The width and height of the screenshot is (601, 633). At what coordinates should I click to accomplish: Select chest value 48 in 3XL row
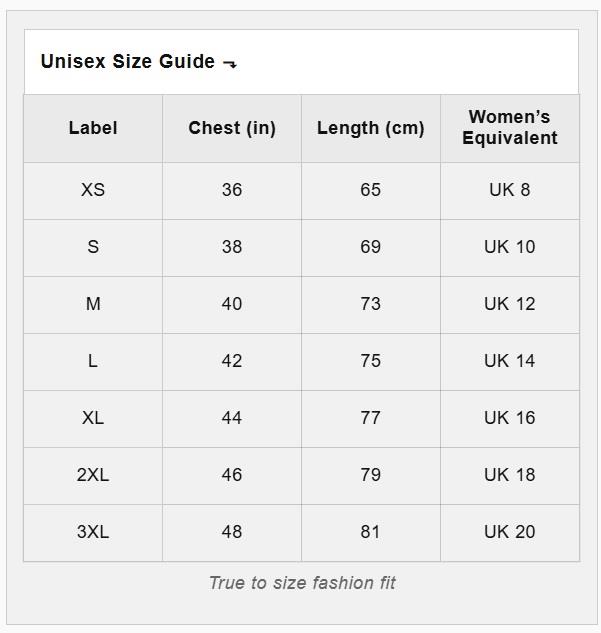pyautogui.click(x=232, y=532)
